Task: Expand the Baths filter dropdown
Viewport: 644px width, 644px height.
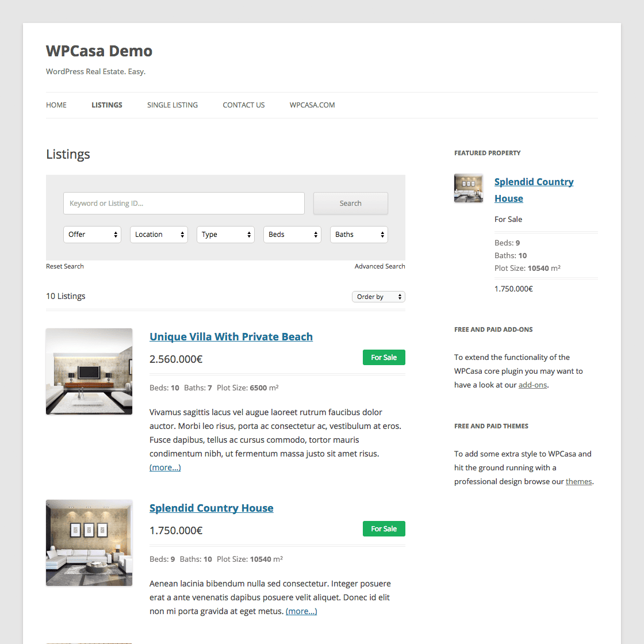Action: pyautogui.click(x=359, y=234)
